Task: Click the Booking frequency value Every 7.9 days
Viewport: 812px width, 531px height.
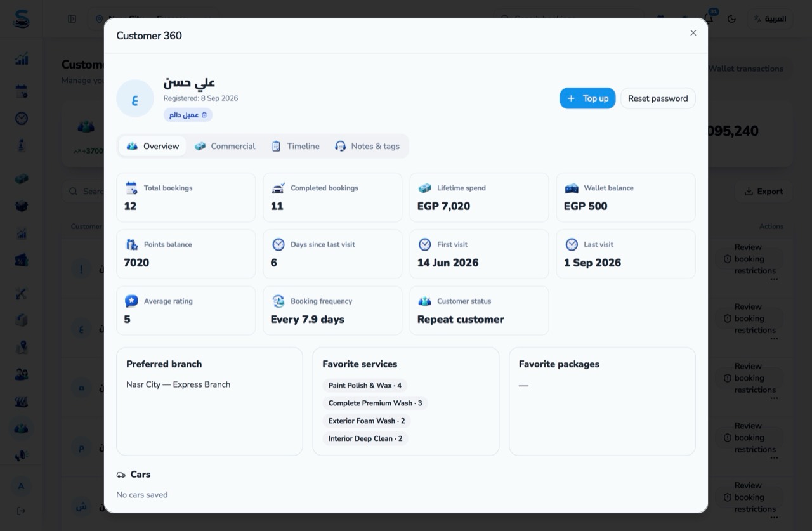Action: 308,319
